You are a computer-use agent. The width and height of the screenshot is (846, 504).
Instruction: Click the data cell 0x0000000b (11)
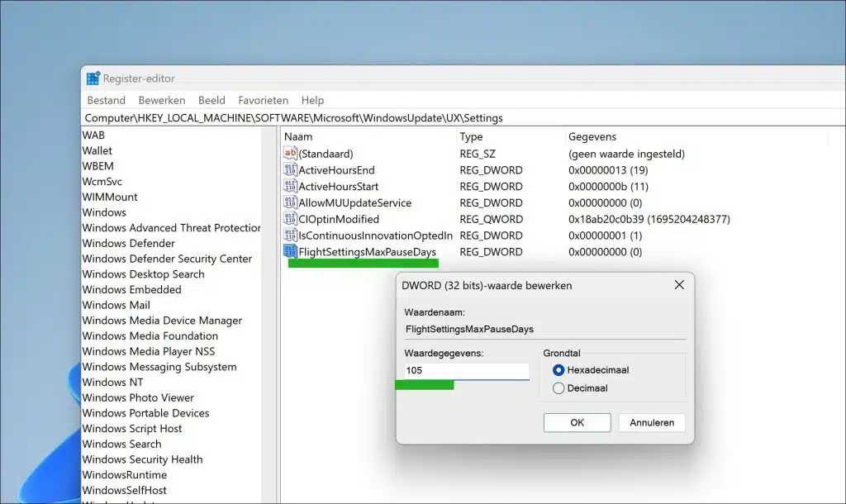608,186
